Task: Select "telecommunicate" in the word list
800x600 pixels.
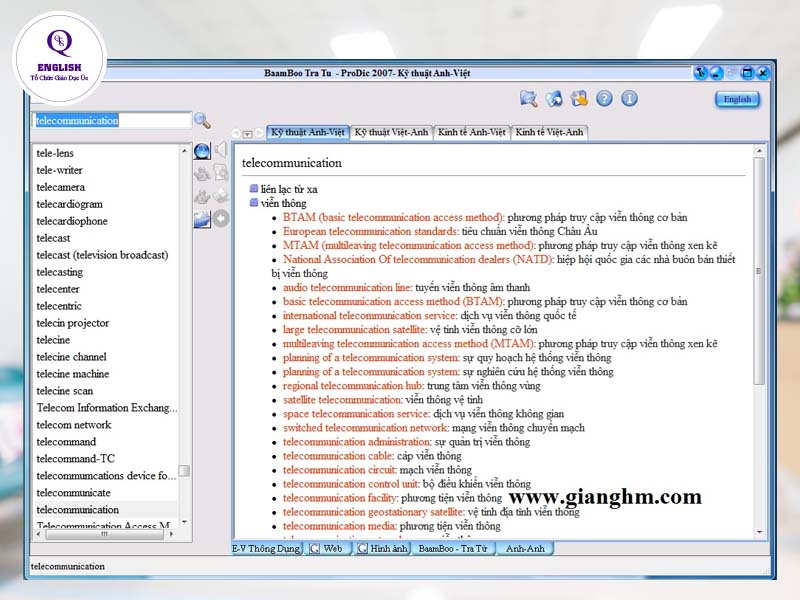Action: pos(73,492)
